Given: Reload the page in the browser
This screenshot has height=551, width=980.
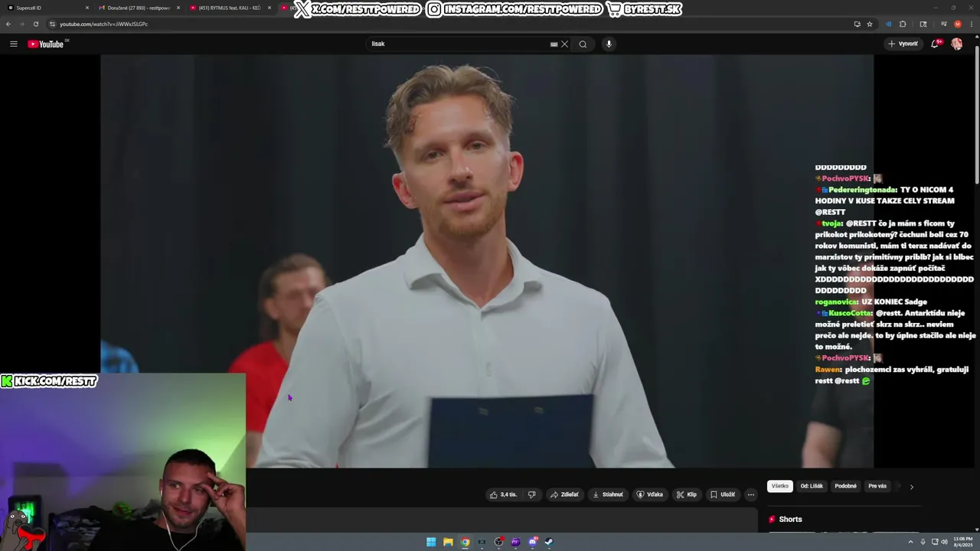Looking at the screenshot, I should pos(35,24).
